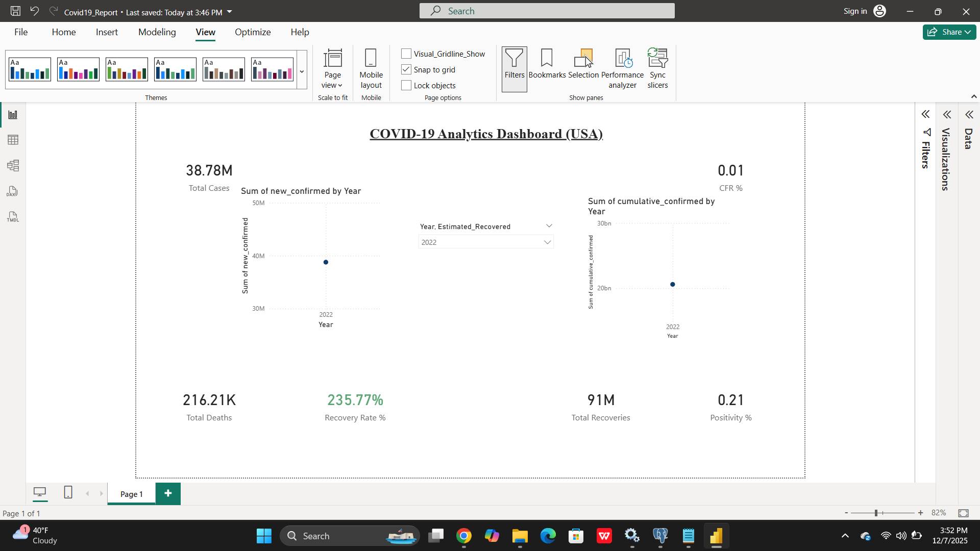Open the DAX query view

click(13, 191)
